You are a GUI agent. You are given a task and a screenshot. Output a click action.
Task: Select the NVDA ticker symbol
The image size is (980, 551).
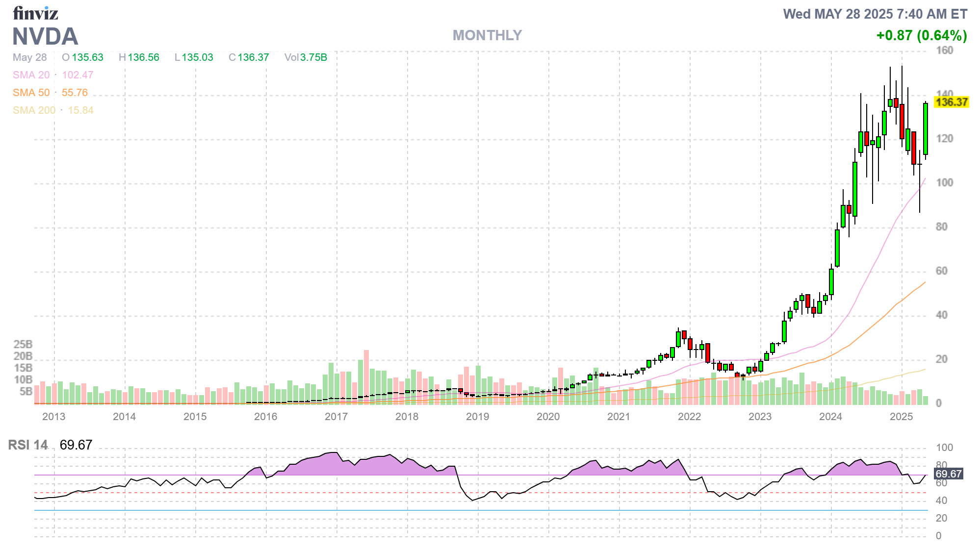click(x=45, y=36)
